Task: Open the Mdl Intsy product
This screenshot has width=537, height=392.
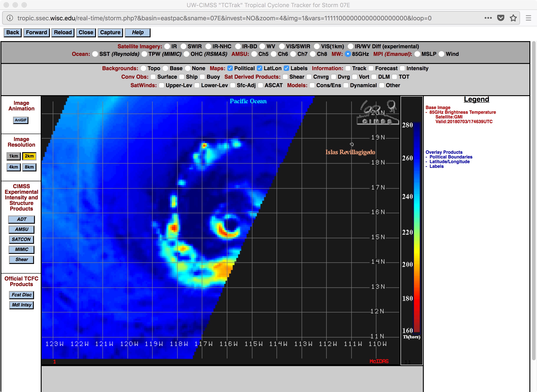Action: 22,305
